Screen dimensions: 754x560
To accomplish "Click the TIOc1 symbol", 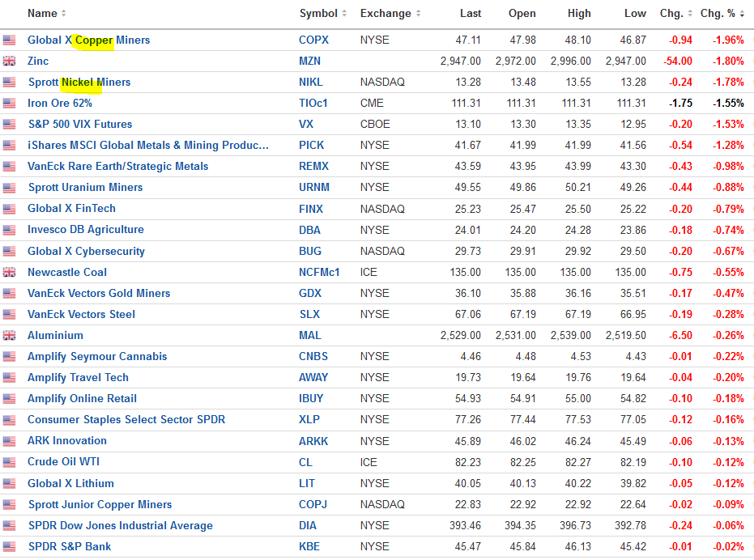I will 313,103.
